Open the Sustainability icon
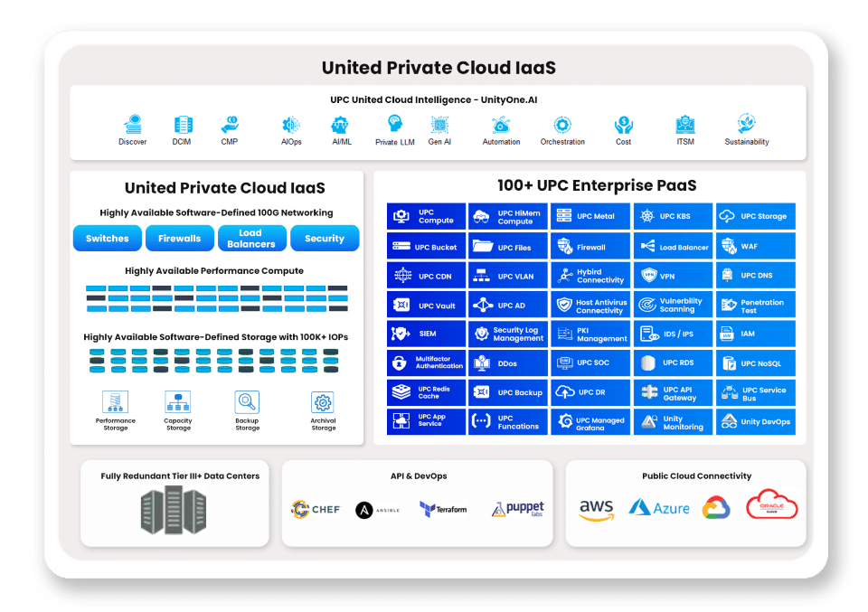868x612 pixels. (x=746, y=124)
